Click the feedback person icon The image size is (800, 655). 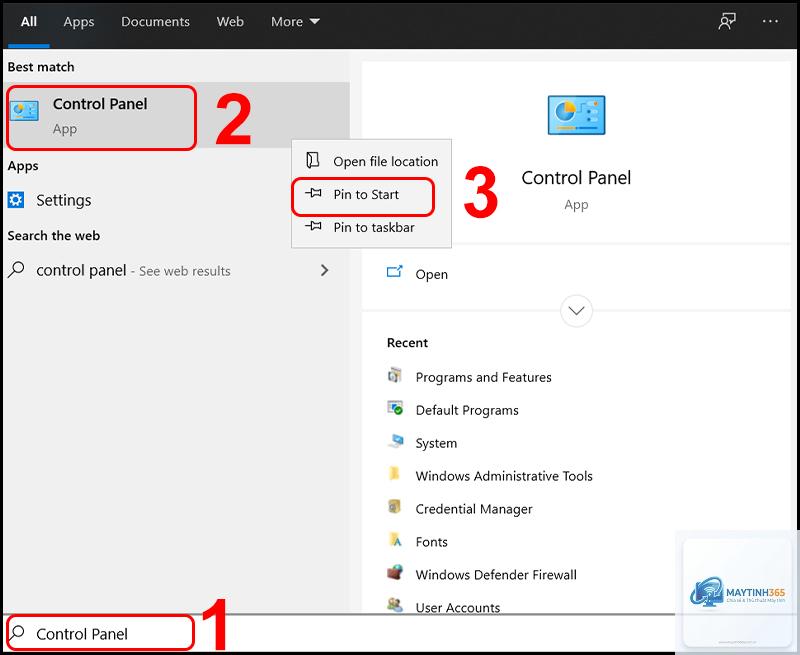point(727,21)
